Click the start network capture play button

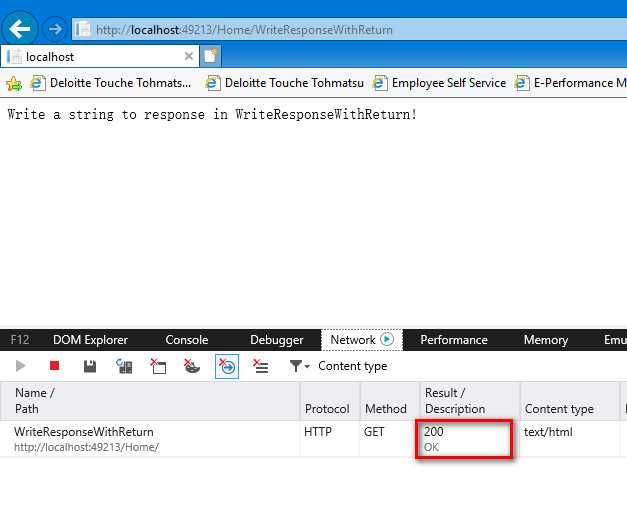20,366
